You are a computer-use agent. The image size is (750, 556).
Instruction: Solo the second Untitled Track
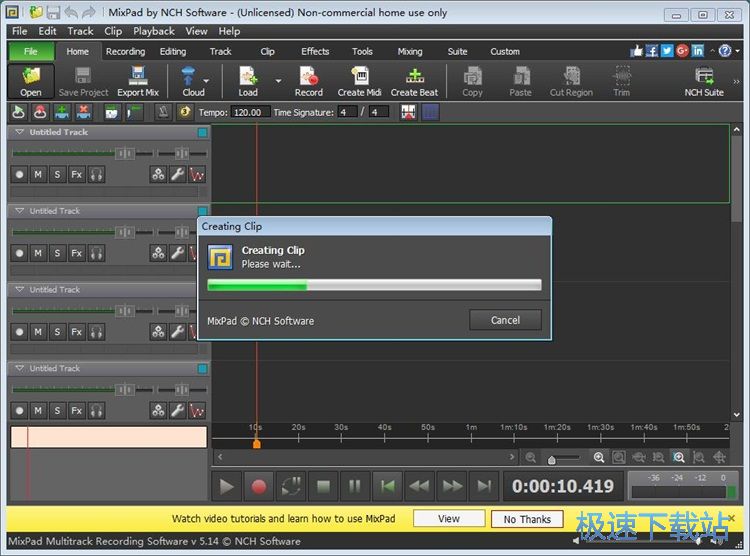[57, 253]
